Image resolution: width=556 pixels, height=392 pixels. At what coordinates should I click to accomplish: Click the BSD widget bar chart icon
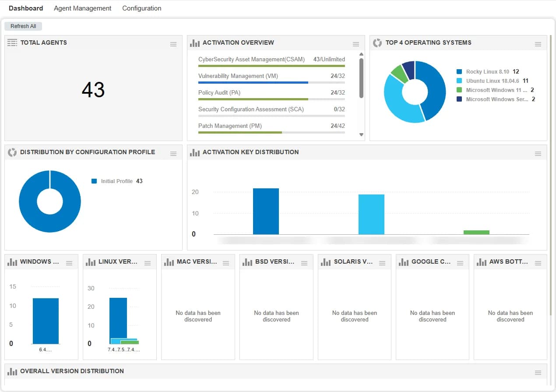(x=247, y=262)
